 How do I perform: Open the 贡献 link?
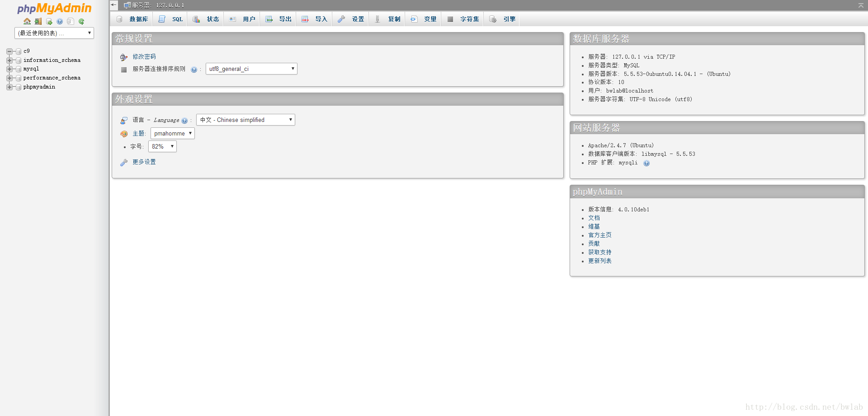[x=594, y=244]
